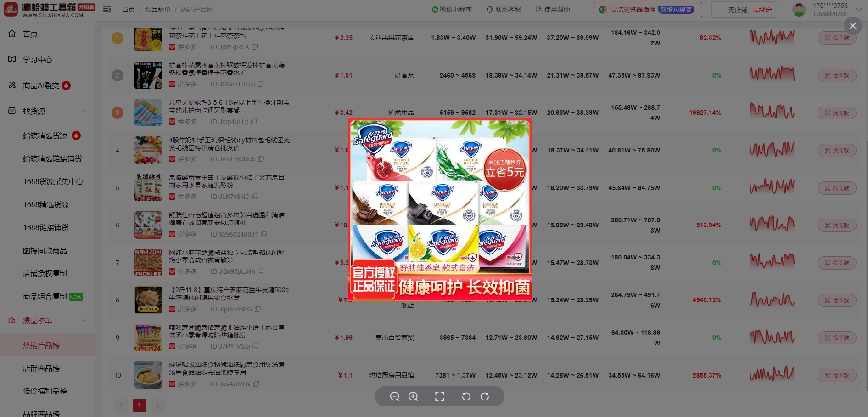Zoom in the preview image

pos(413,396)
